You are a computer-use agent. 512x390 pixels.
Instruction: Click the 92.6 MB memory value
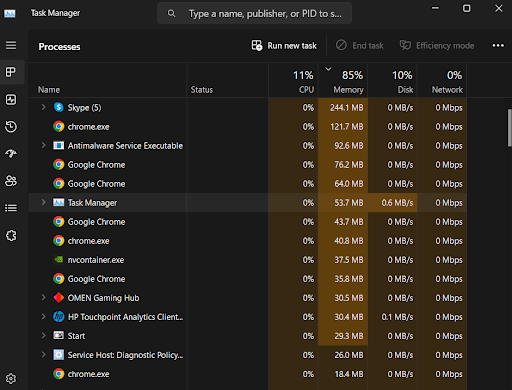pos(349,146)
